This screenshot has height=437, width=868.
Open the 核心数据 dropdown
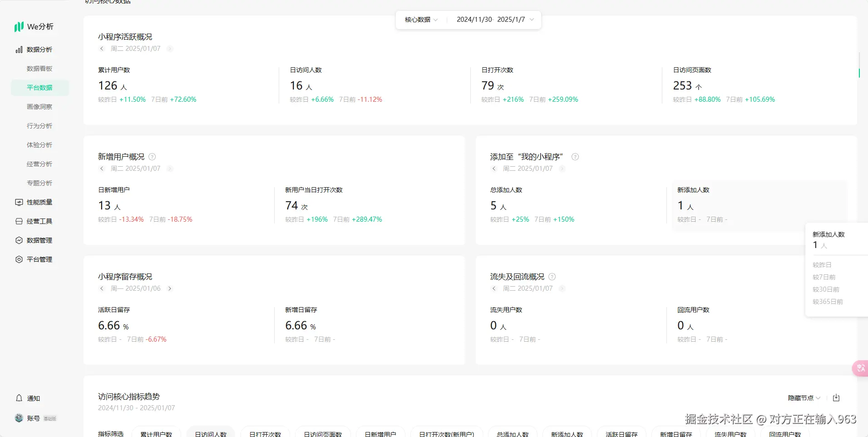pos(421,20)
